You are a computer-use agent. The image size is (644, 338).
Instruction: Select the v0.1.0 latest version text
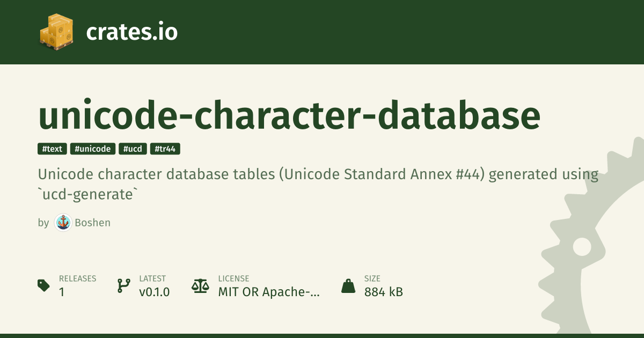[x=154, y=292]
